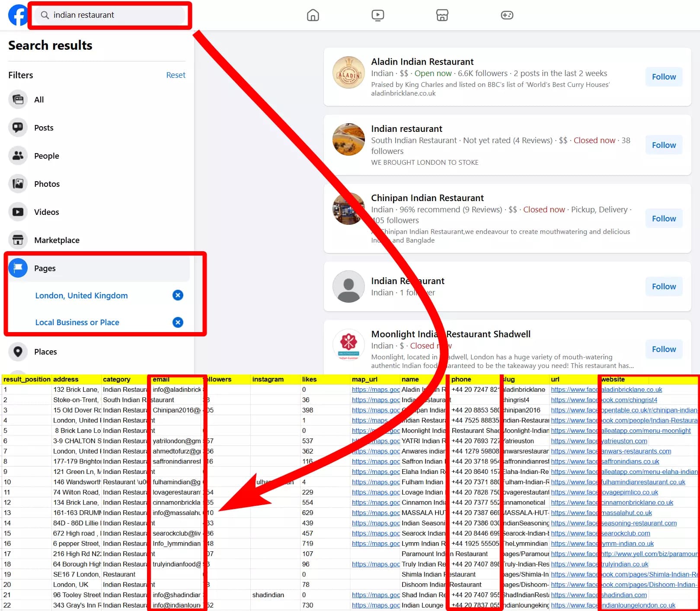Open the Places filter with pin icon

pos(18,352)
